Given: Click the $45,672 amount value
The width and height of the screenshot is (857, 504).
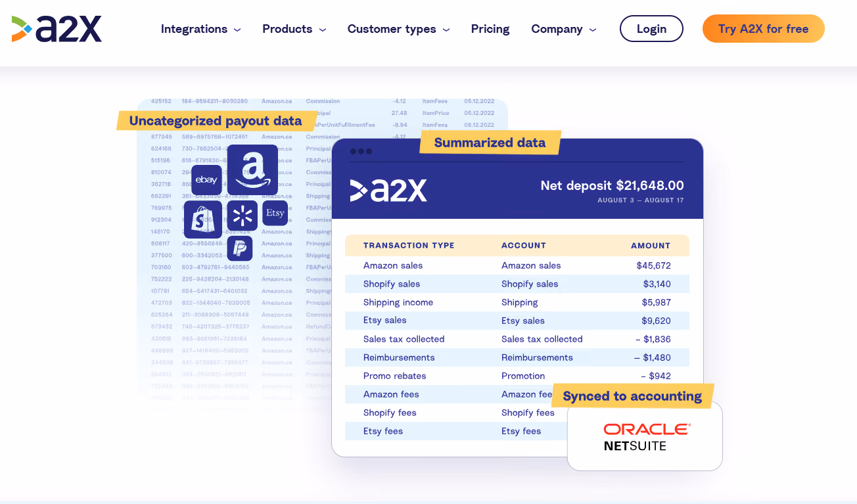Looking at the screenshot, I should (x=654, y=265).
